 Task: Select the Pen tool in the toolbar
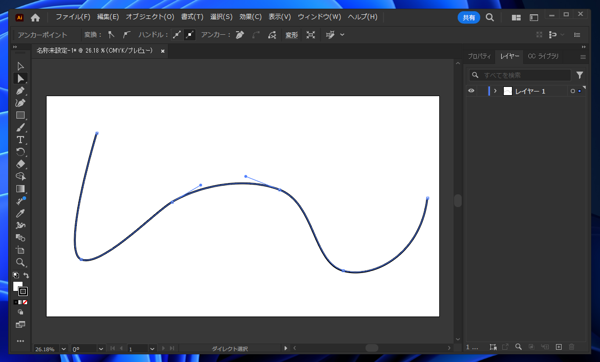[20, 91]
